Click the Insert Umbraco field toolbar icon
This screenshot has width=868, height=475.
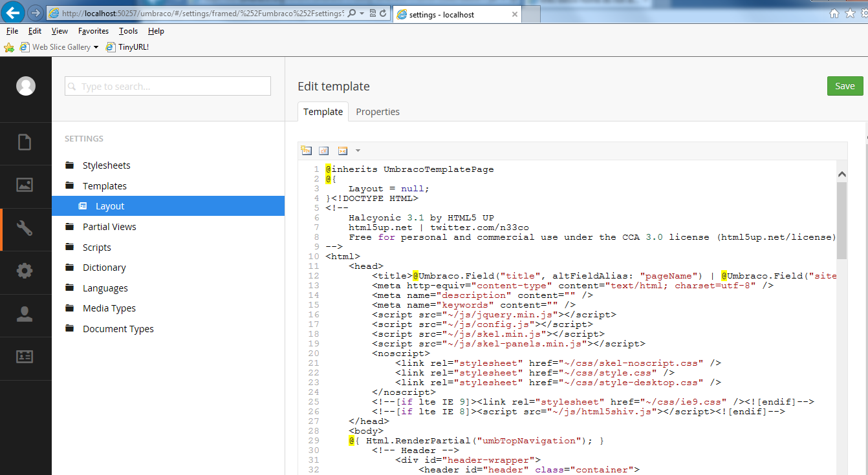coord(307,151)
